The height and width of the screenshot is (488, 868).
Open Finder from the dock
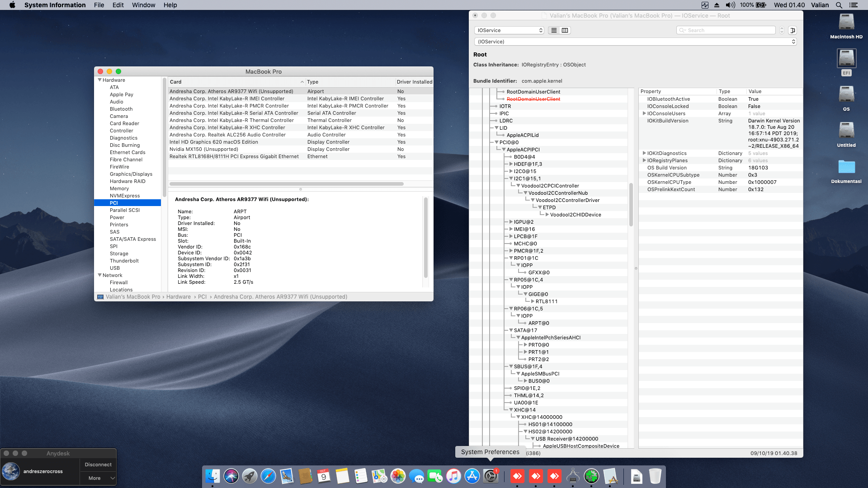212,476
